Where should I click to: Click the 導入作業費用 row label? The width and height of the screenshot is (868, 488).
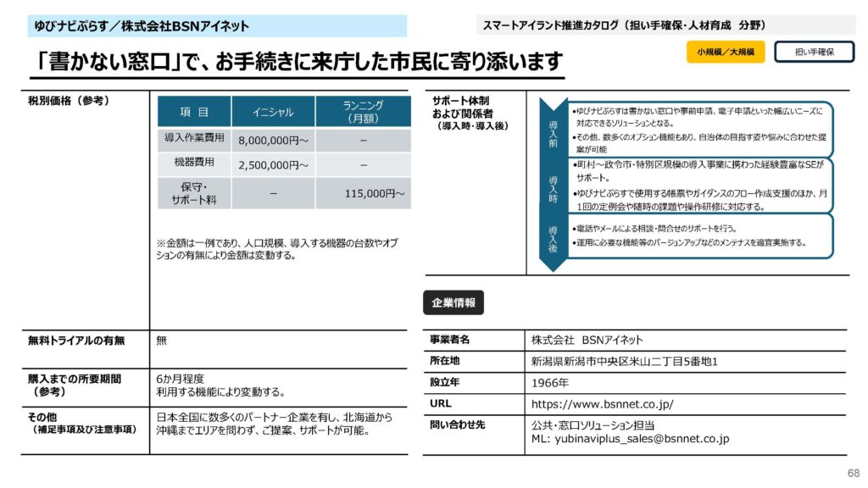pos(194,138)
